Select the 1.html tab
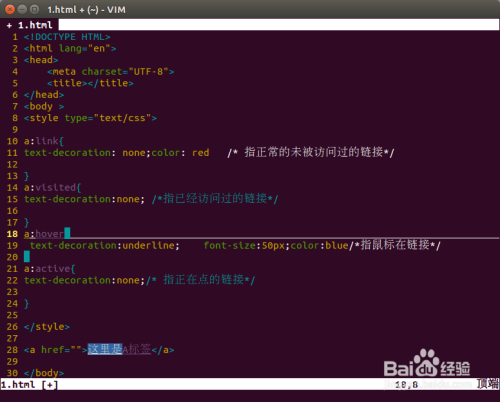The width and height of the screenshot is (500, 402). (30, 25)
